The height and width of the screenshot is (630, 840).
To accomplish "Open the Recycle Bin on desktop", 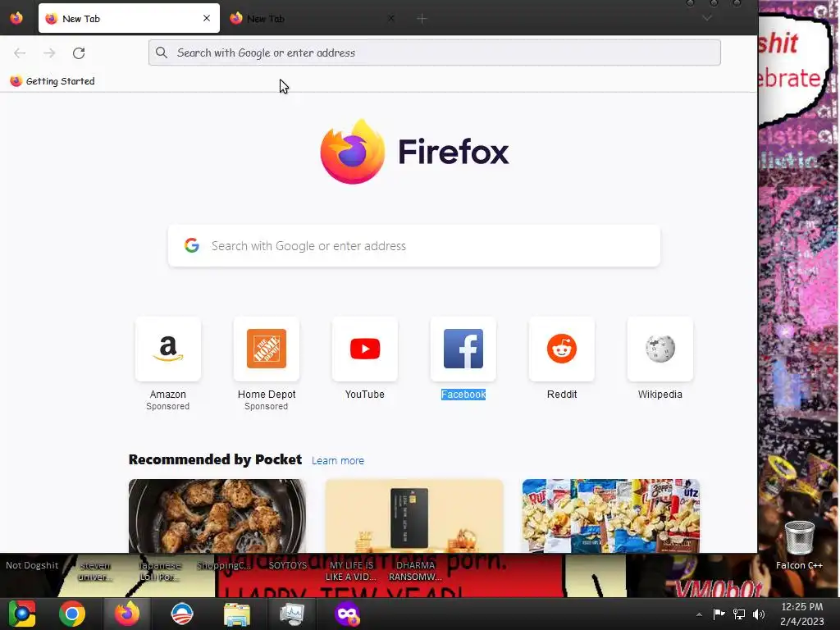I will click(799, 537).
